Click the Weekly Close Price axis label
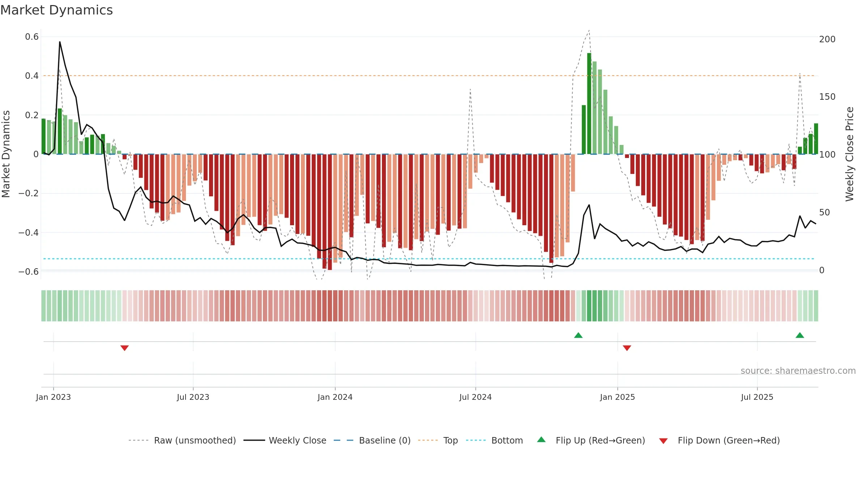 pyautogui.click(x=850, y=154)
